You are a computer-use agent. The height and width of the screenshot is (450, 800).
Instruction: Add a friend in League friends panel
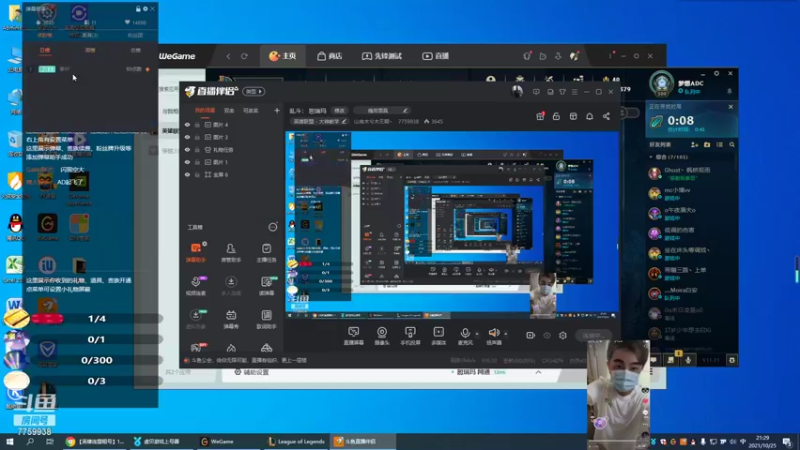[x=694, y=145]
